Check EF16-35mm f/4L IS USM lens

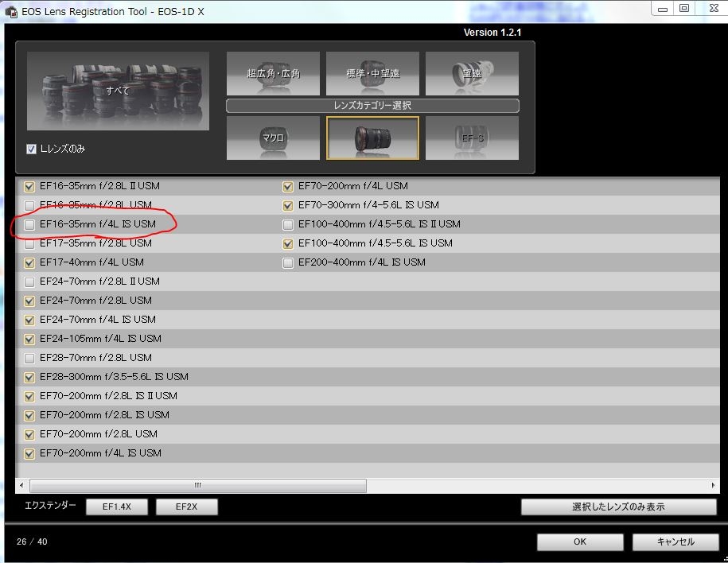29,224
